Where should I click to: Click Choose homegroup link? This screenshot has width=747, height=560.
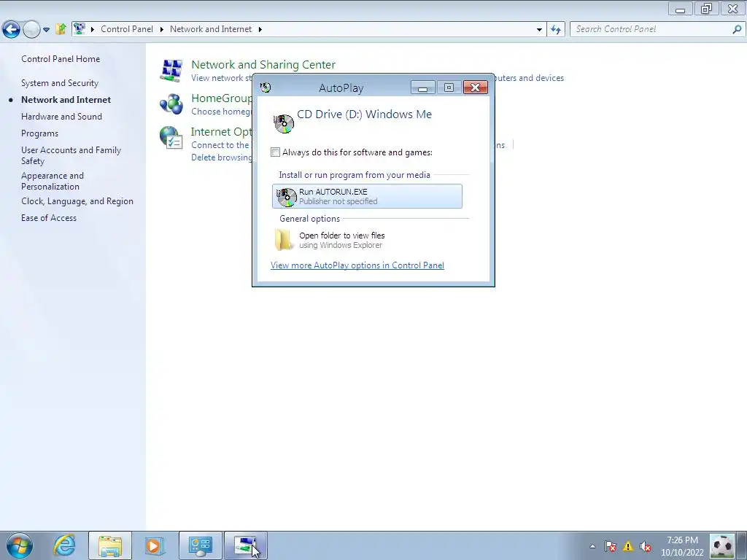point(221,112)
